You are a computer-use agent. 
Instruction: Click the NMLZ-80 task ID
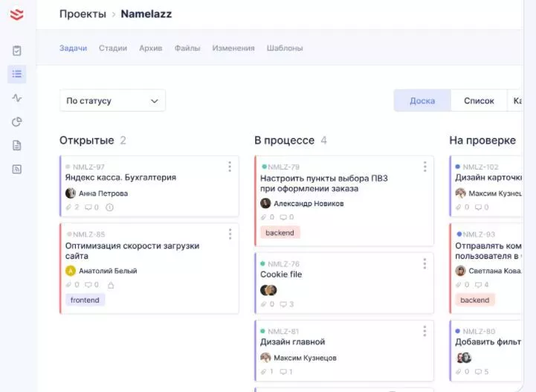479,331
